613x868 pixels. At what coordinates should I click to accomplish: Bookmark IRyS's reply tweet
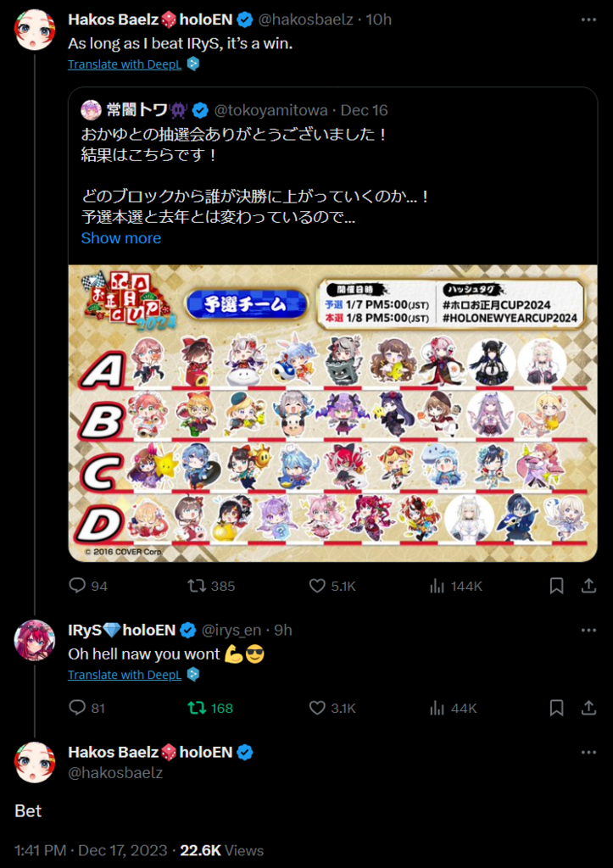pos(556,708)
